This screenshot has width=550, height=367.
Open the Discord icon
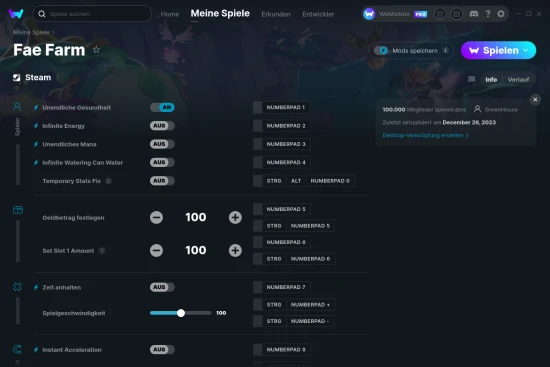(474, 14)
